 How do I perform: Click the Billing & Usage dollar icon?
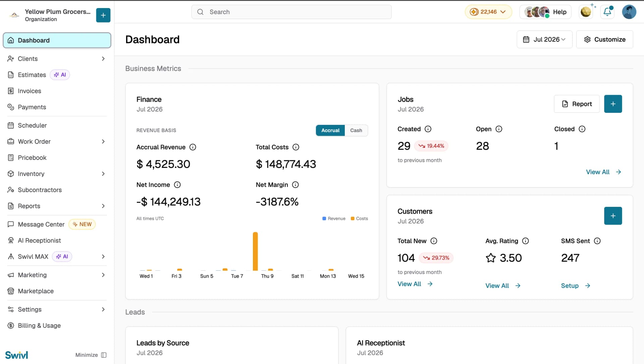[11, 326]
